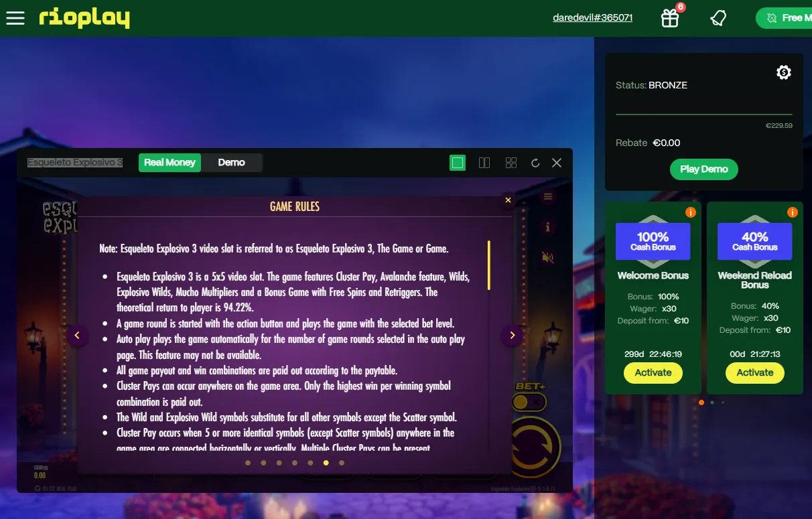Go to previous game rules page
This screenshot has height=519, width=812.
tap(77, 336)
